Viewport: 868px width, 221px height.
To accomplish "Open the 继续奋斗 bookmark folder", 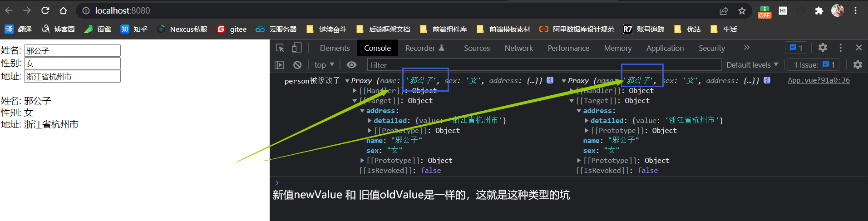I will click(326, 29).
